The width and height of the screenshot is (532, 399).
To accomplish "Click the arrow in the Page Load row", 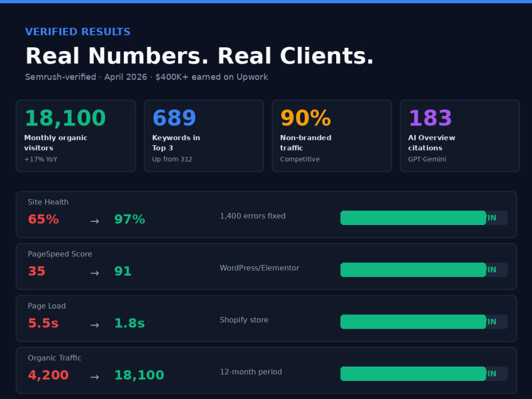I will [x=95, y=325].
